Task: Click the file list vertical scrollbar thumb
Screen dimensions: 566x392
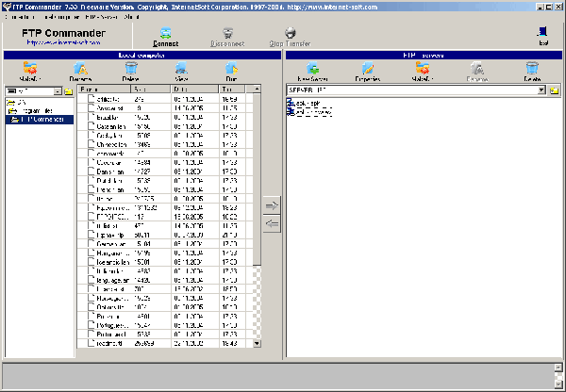Action: pyautogui.click(x=257, y=180)
